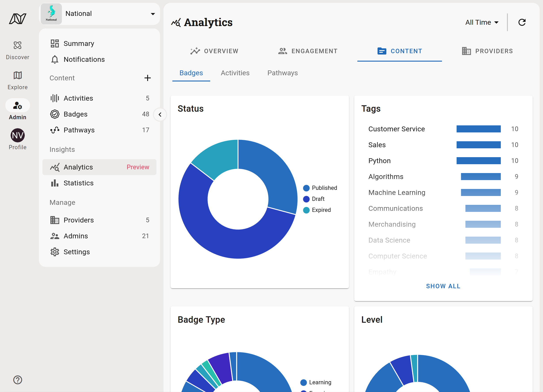
Task: Open Statistics in Insights section
Action: [78, 183]
